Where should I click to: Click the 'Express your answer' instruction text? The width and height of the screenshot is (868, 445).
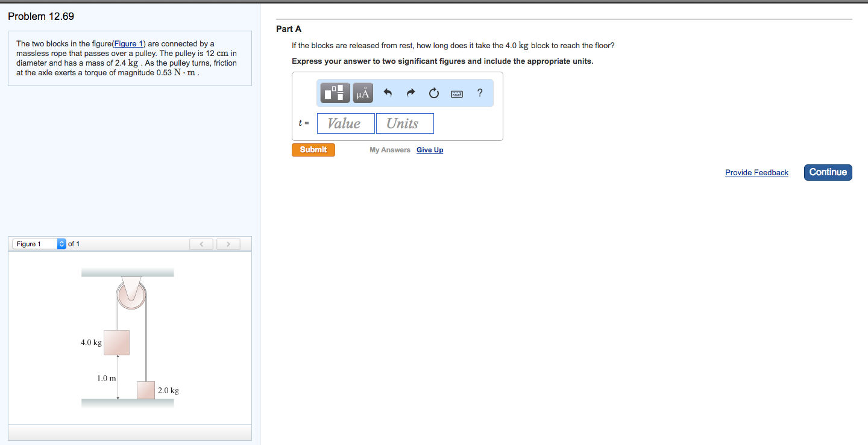click(442, 61)
